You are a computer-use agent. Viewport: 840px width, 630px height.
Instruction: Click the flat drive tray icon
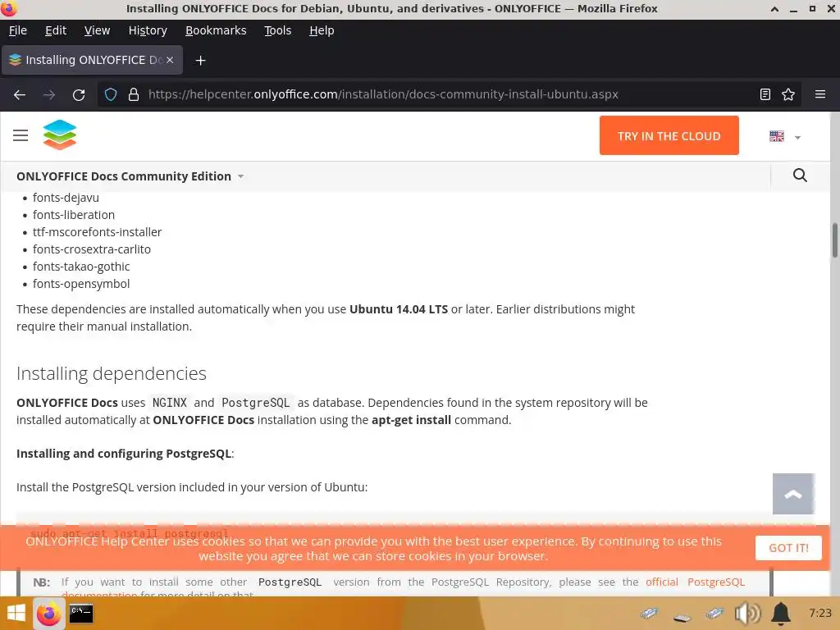(x=682, y=619)
